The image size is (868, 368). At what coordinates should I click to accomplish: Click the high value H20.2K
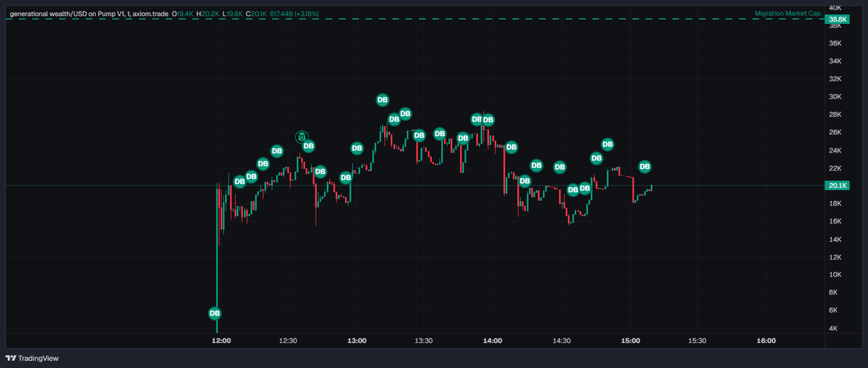tap(209, 14)
